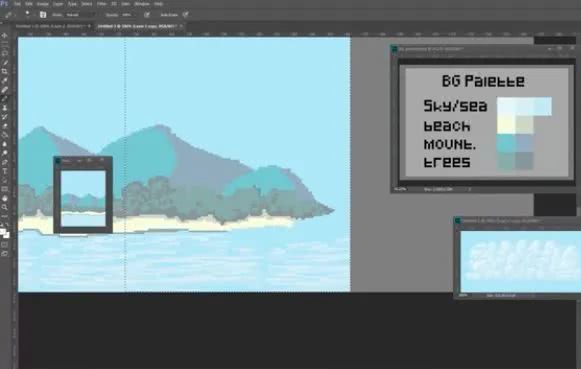The height and width of the screenshot is (369, 581).
Task: Toggle pressure for opacity button
Action: 147,15
